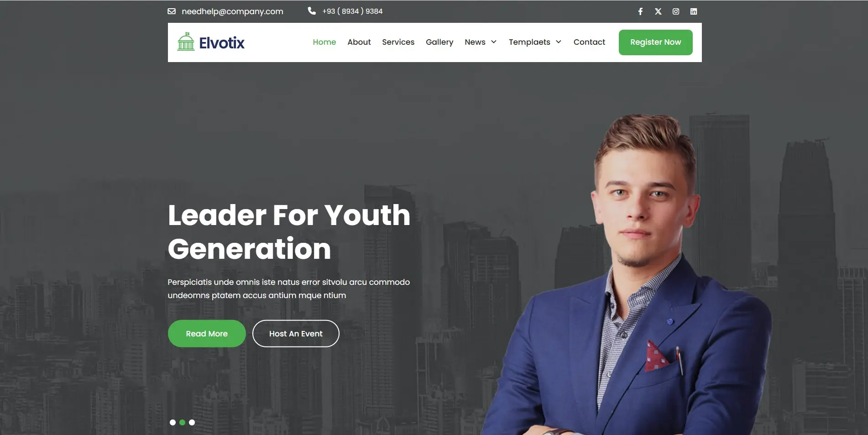This screenshot has width=868, height=435.
Task: Go to the About page
Action: tap(359, 42)
